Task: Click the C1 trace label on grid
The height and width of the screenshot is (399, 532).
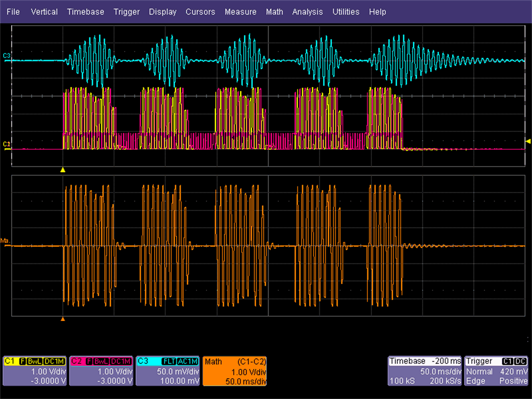Action: [6, 144]
